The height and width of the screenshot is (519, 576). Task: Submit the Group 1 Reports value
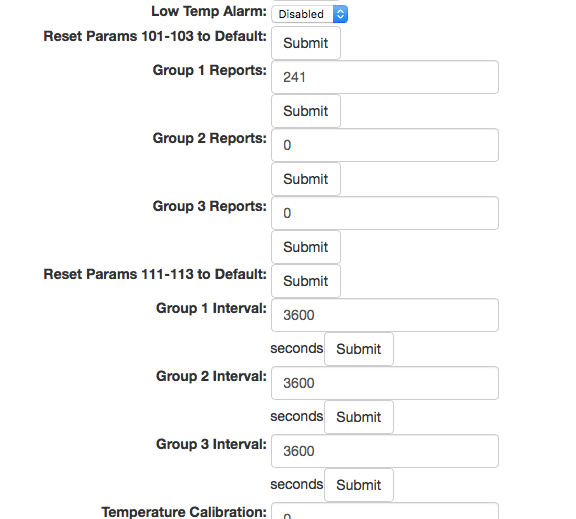[x=306, y=111]
